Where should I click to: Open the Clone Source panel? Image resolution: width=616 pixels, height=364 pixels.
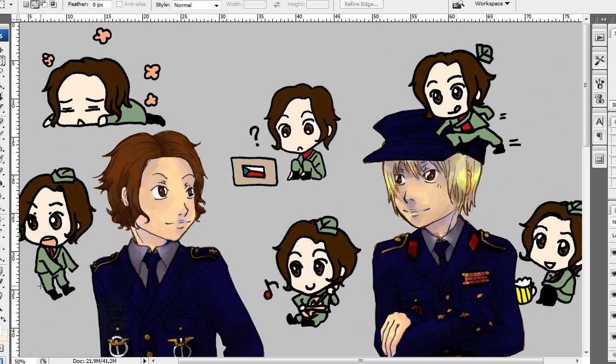click(599, 99)
